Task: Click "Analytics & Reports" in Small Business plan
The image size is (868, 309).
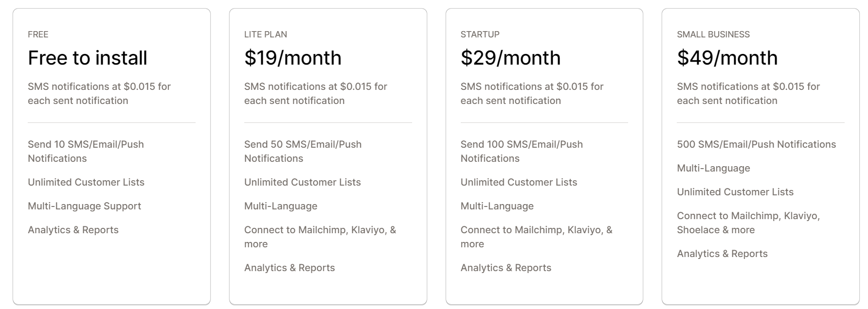Action: point(722,254)
